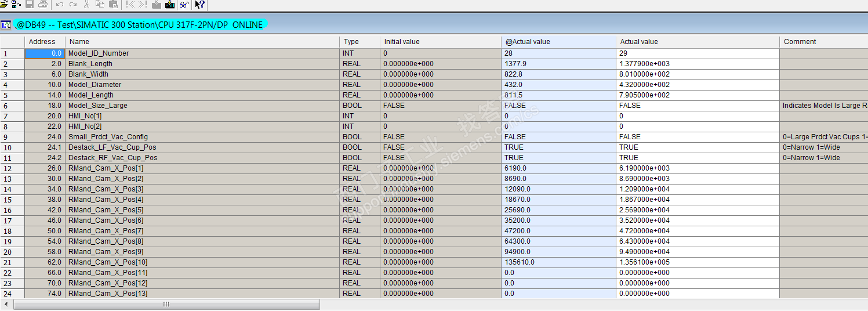
Task: Click address cell 58.0
Action: pos(45,252)
